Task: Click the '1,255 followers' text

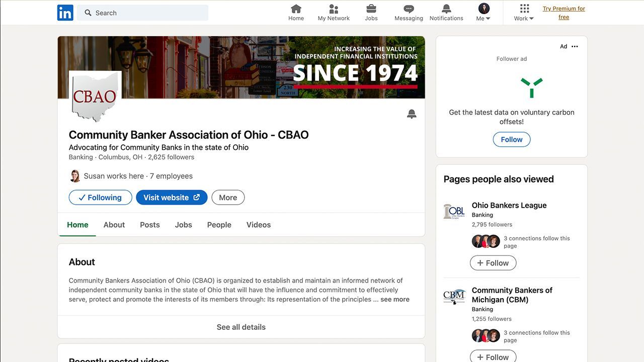Action: pyautogui.click(x=492, y=319)
